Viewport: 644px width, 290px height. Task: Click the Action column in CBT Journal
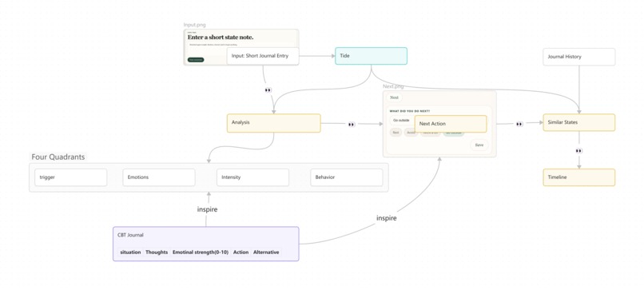coord(241,252)
